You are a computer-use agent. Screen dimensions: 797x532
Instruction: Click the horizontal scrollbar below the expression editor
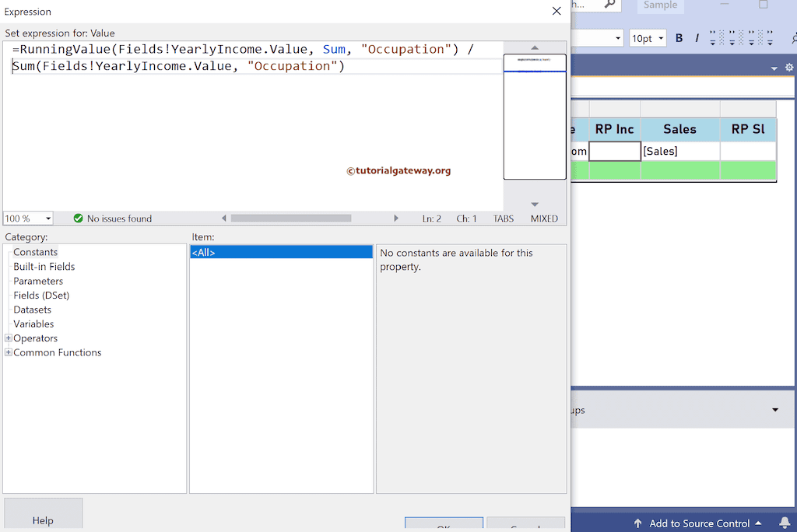(290, 219)
